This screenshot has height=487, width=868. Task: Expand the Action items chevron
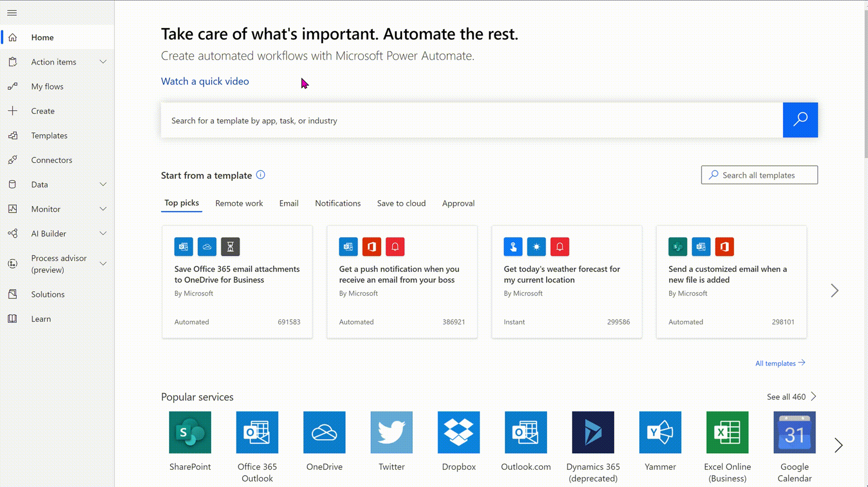point(103,62)
